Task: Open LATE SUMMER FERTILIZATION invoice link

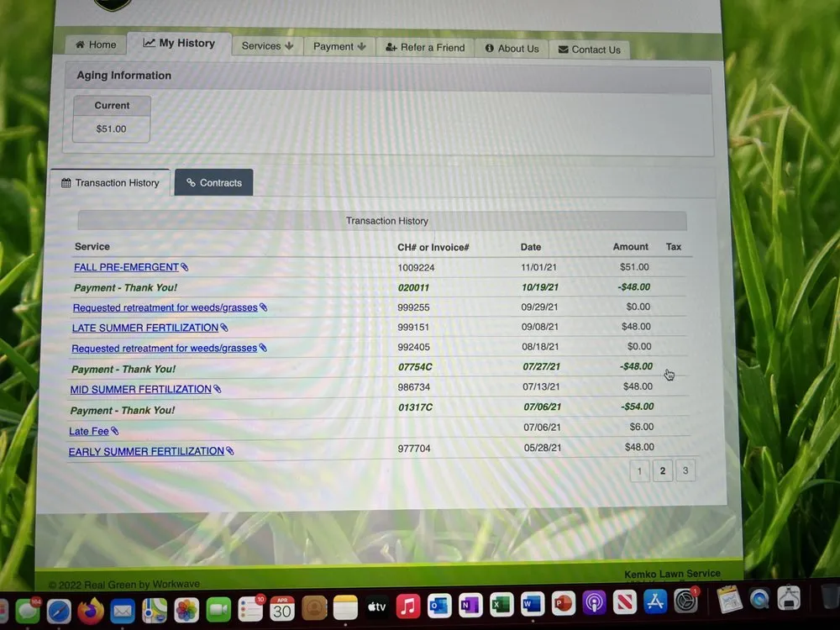Action: point(144,328)
